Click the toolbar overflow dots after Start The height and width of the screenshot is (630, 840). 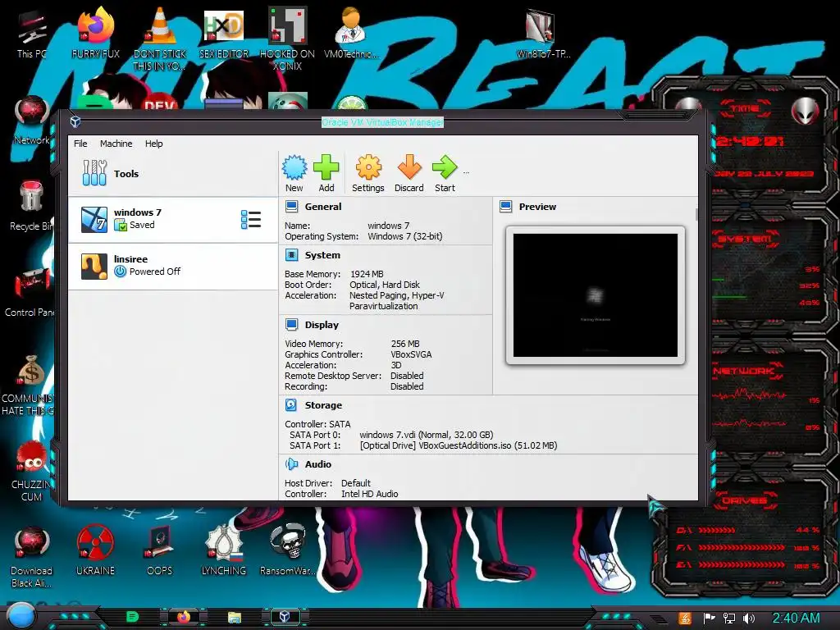[466, 172]
